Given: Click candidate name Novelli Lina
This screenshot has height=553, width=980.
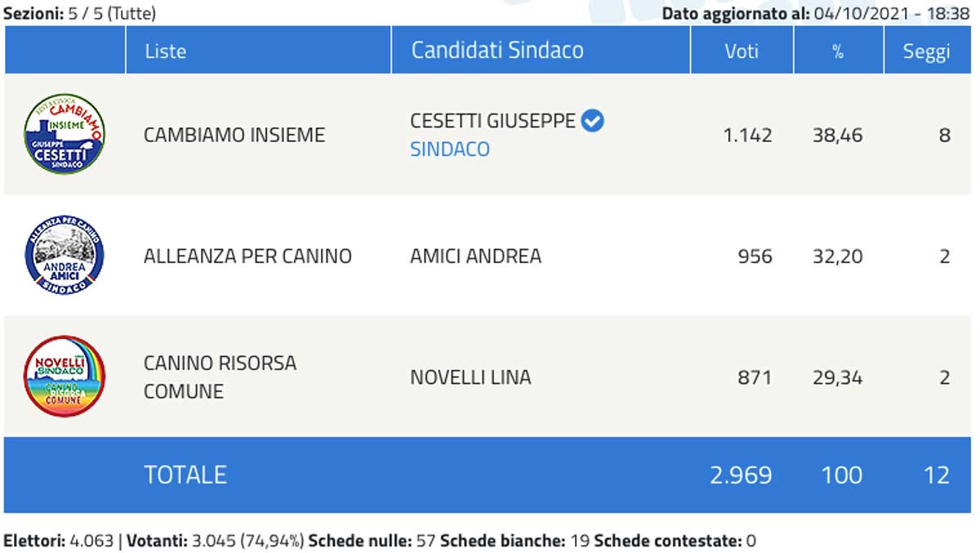Looking at the screenshot, I should [x=470, y=377].
